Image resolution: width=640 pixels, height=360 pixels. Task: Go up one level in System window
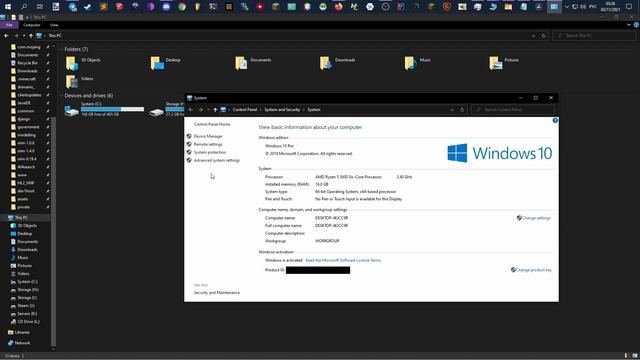tap(215, 110)
